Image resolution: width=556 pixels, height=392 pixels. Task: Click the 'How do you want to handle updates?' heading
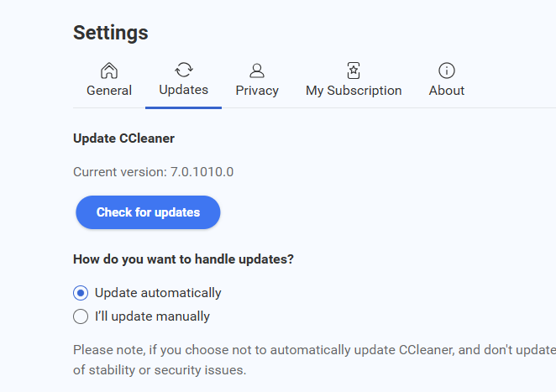(183, 259)
